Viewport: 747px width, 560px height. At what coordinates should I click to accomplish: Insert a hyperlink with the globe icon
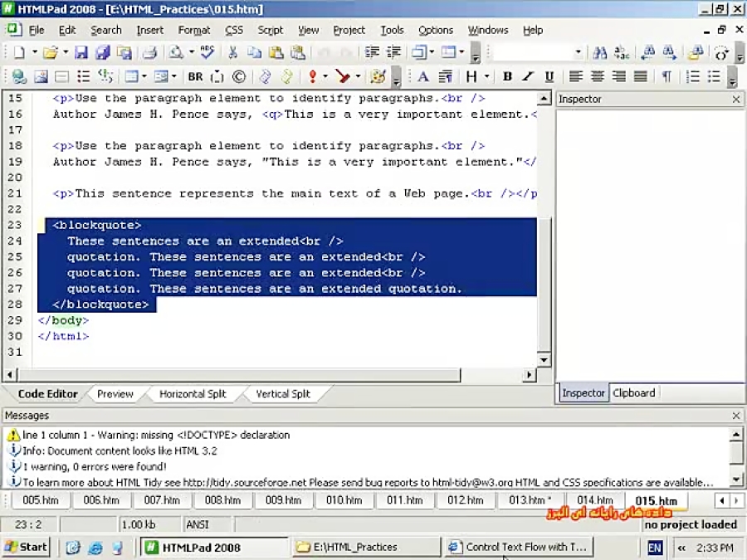pos(18,76)
